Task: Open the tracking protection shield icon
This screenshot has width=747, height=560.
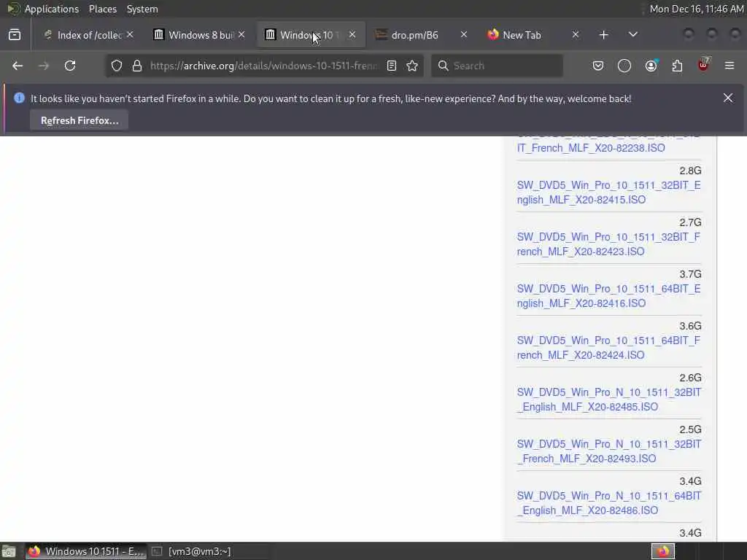Action: point(117,66)
